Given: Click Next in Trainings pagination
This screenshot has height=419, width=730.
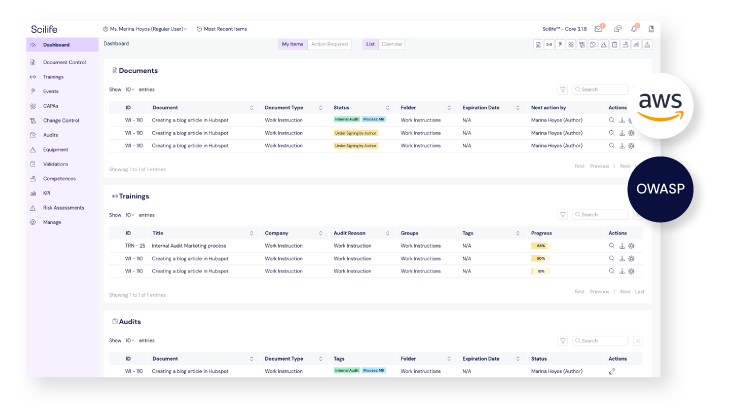Looking at the screenshot, I should [x=625, y=291].
